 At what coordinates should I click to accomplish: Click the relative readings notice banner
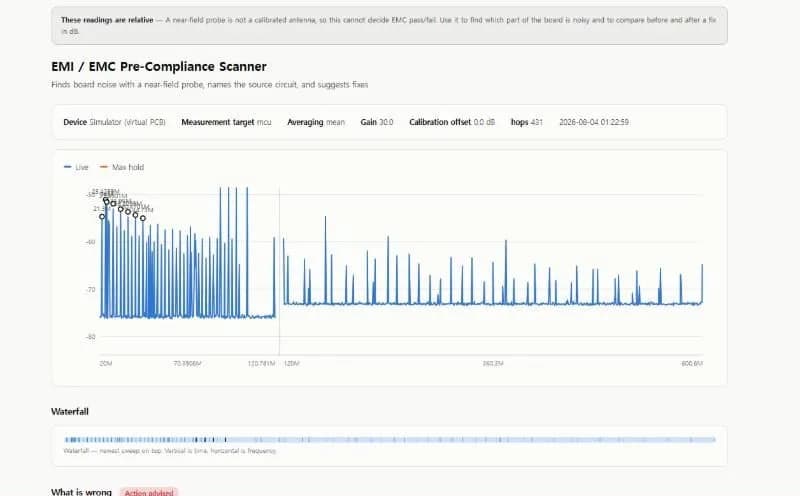(389, 26)
